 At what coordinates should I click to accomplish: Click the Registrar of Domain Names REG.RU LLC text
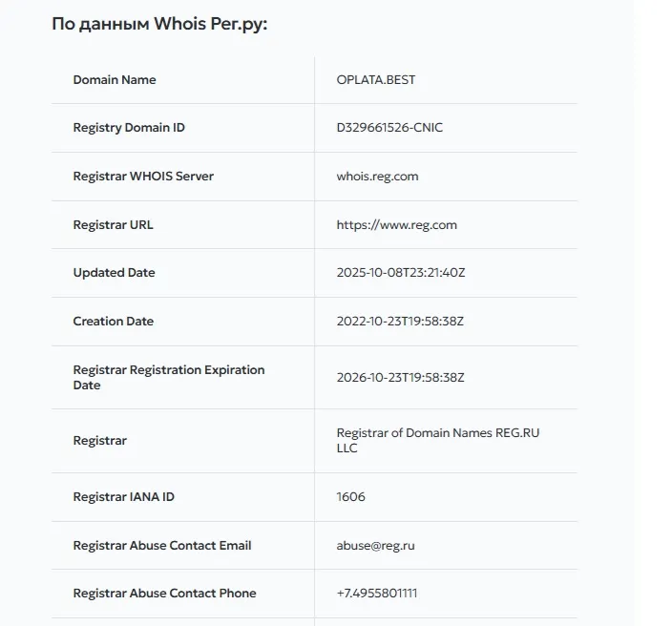tap(437, 441)
